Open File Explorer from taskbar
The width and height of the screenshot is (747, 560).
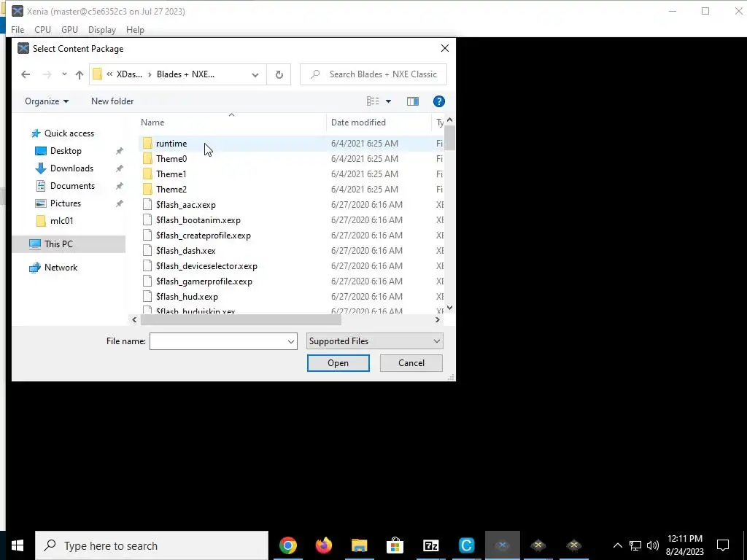click(359, 545)
